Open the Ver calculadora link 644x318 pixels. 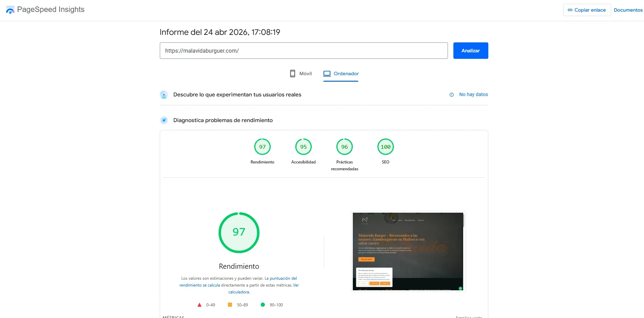263,289
